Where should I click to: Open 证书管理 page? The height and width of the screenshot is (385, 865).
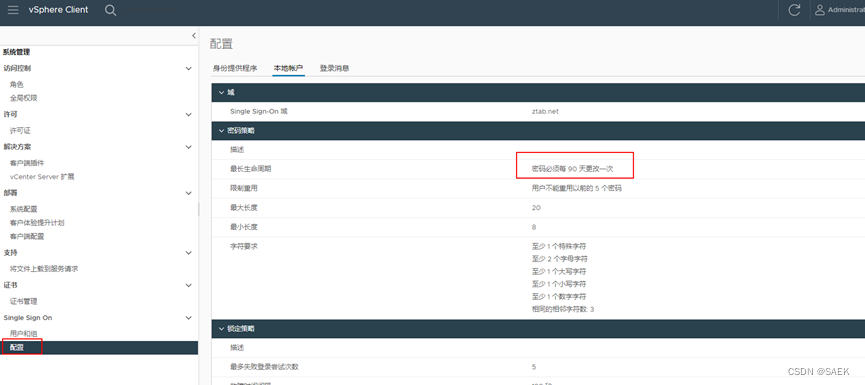coord(24,302)
